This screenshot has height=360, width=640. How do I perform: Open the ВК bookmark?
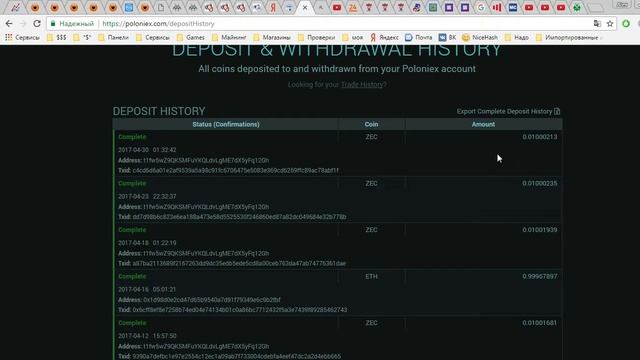[x=447, y=38]
